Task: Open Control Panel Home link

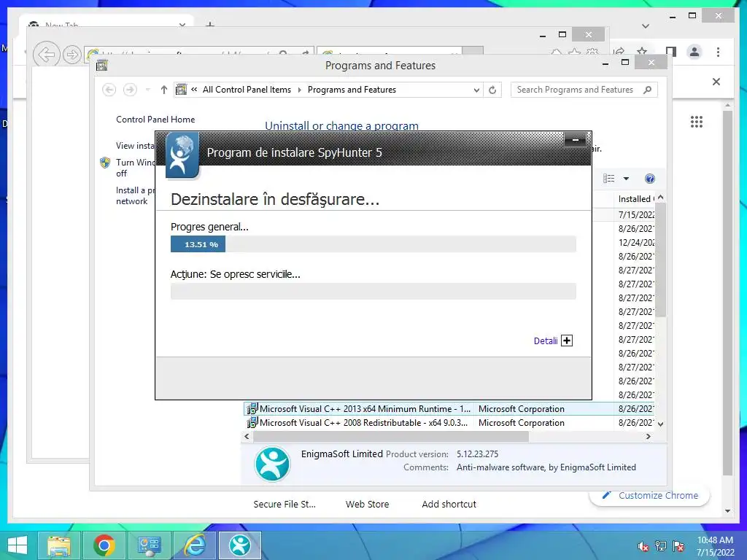Action: [x=155, y=120]
